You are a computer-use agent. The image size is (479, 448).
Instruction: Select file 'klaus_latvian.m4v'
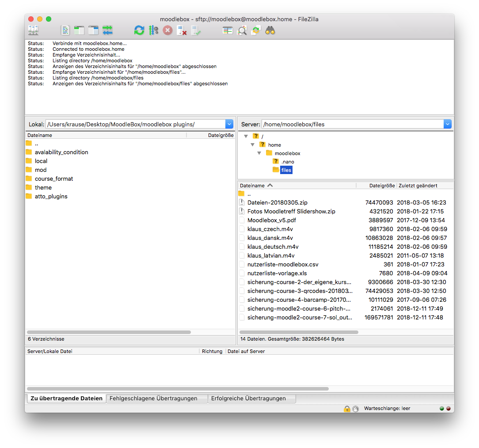[346, 256]
